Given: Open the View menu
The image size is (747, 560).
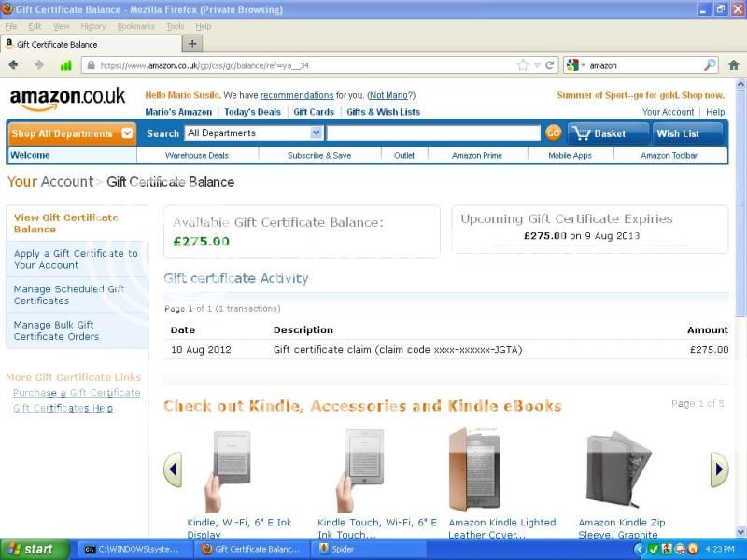Looking at the screenshot, I should point(62,26).
